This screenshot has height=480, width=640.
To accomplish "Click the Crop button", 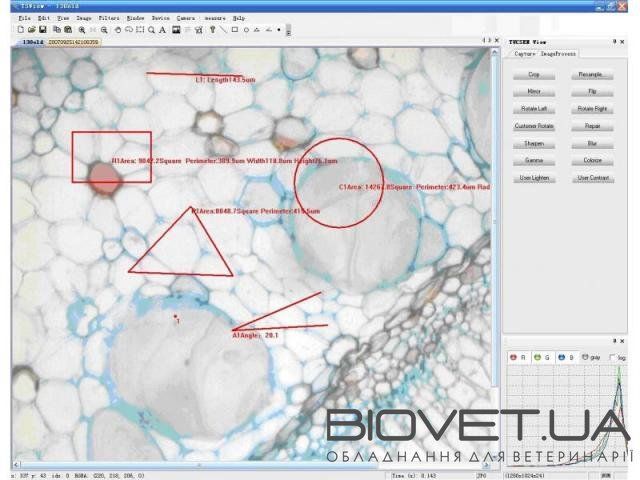I will click(x=534, y=75).
